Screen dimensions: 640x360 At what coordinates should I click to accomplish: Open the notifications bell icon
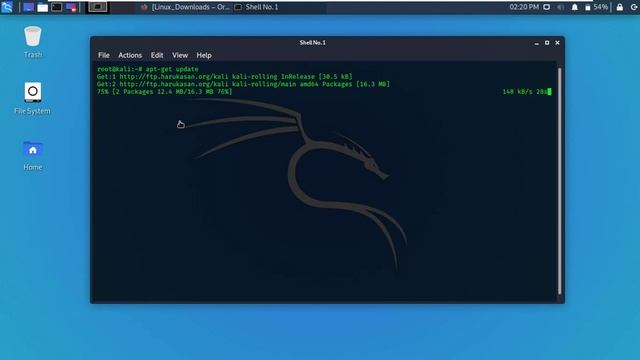574,7
